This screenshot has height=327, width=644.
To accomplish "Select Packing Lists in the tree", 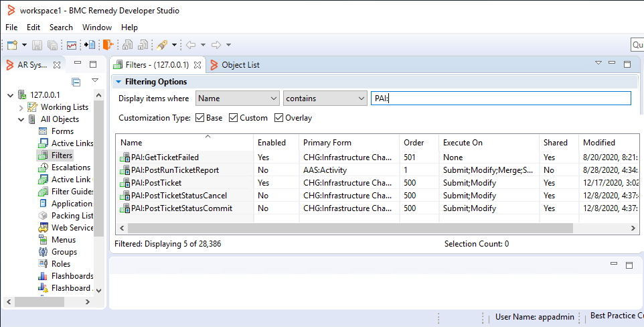I will pos(72,216).
